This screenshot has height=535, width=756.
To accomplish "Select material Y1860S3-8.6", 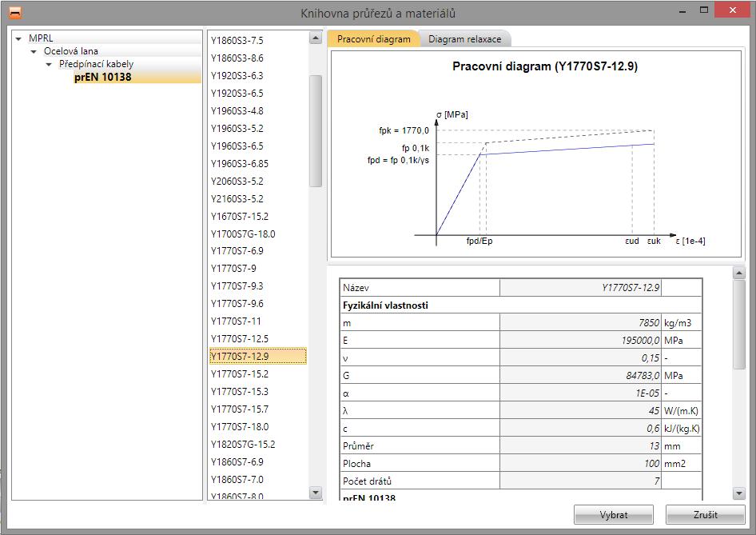I will coord(237,58).
